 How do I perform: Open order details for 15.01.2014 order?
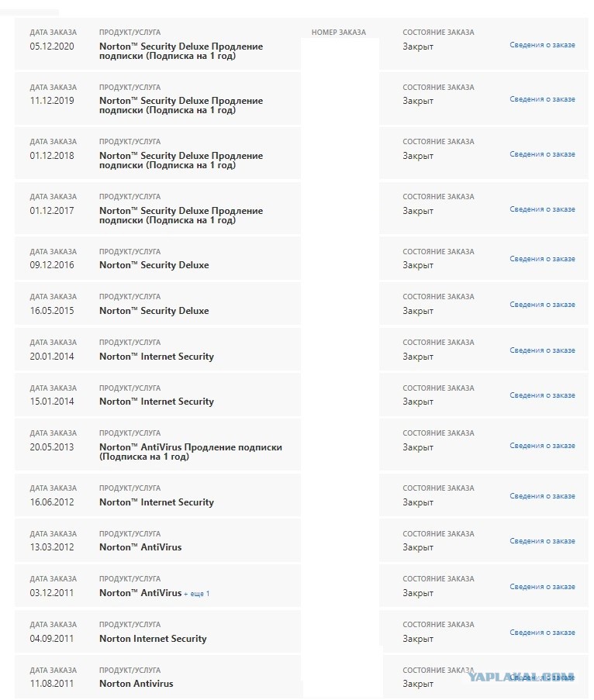click(542, 395)
